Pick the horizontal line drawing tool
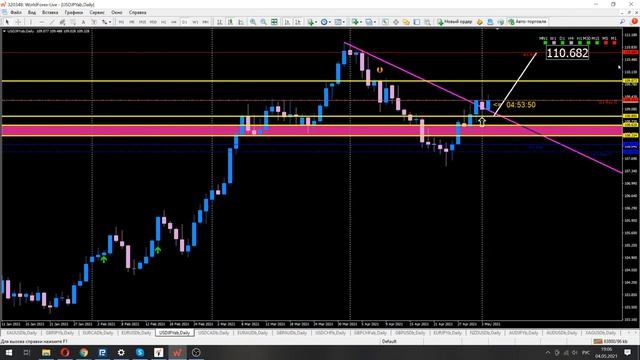Screen dimensions: 640x360 coord(42,22)
